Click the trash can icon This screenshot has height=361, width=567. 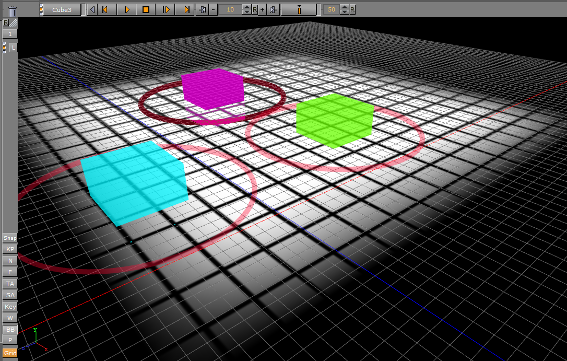click(12, 10)
